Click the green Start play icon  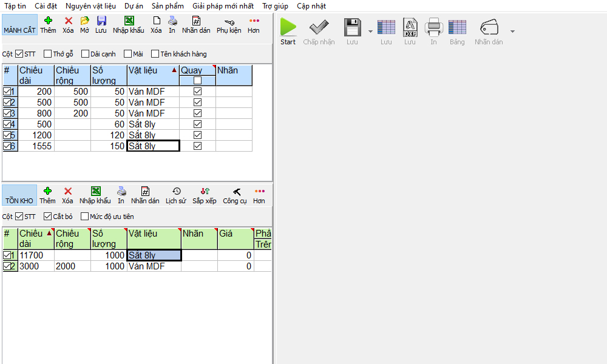[288, 27]
